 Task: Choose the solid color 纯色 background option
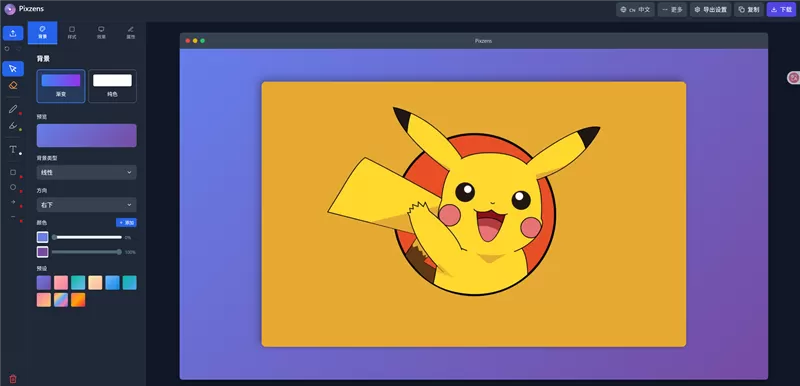pos(112,86)
